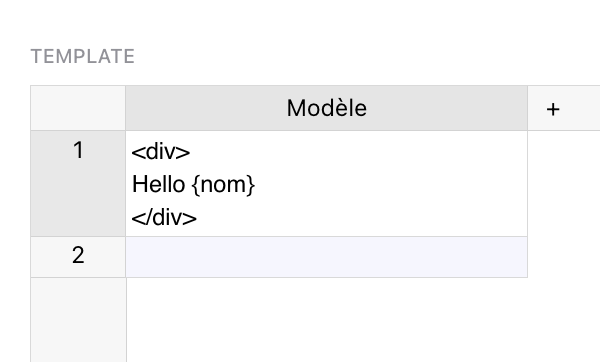Image resolution: width=600 pixels, height=362 pixels.
Task: Click the closing </div> tag text
Action: click(164, 218)
